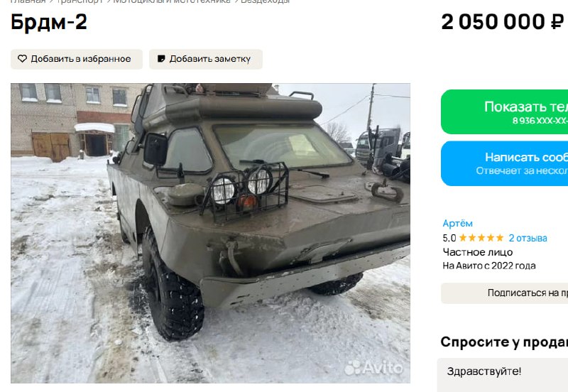This screenshot has height=392, width=568.
Task: Open chat via Написать сообщение
Action: (504, 163)
